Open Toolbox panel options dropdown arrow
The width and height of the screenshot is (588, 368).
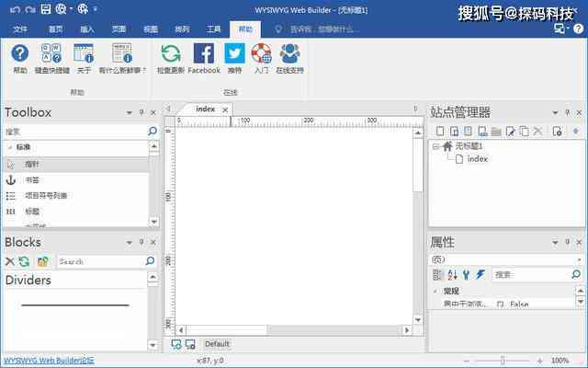coord(129,112)
